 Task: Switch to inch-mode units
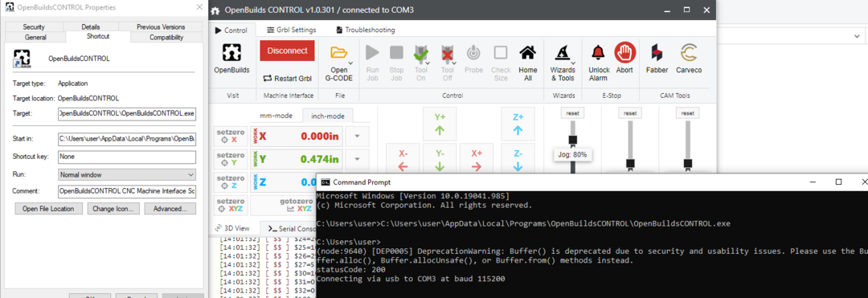tap(327, 116)
